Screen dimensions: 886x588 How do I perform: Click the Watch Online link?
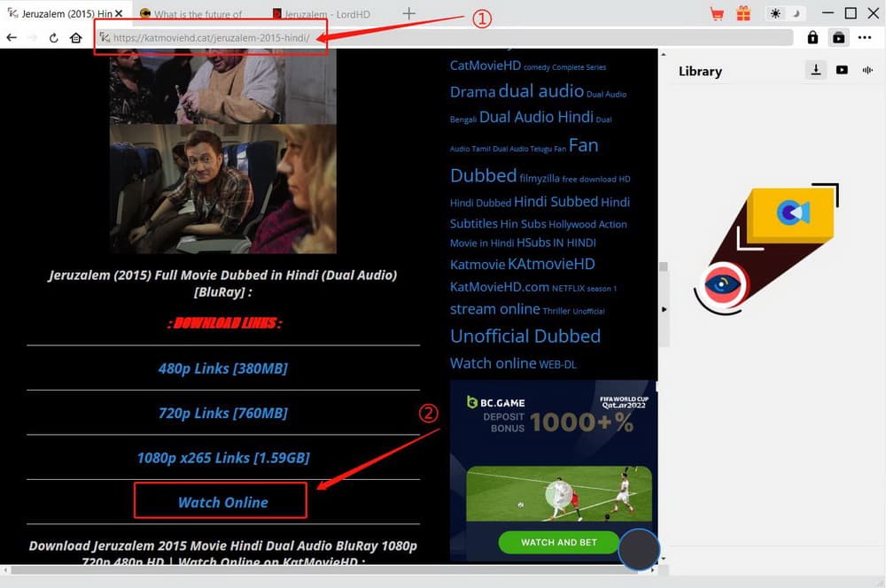(222, 502)
